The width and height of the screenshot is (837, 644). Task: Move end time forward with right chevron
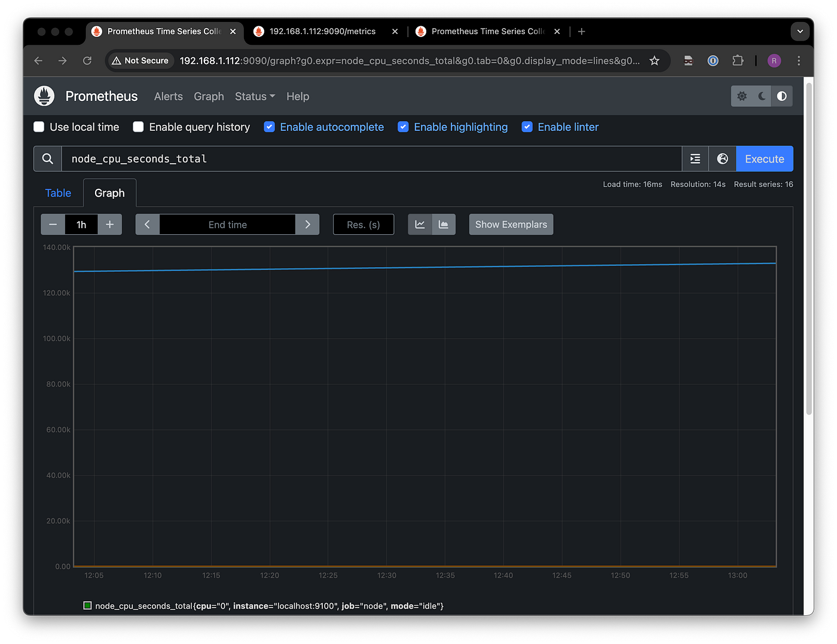tap(307, 225)
